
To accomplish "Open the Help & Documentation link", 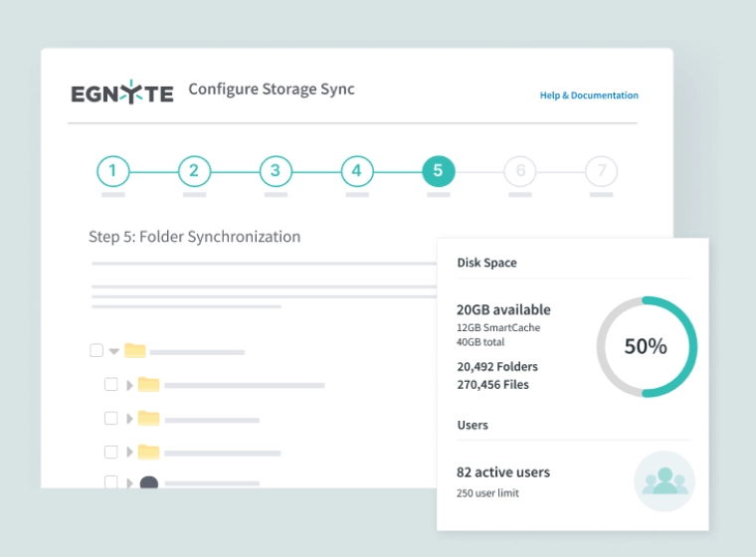I will tap(589, 95).
